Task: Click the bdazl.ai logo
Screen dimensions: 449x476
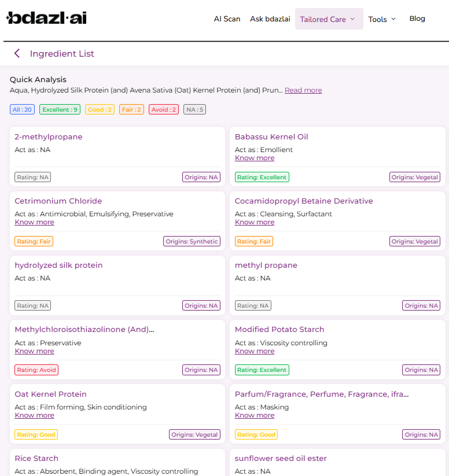Action: click(x=46, y=19)
